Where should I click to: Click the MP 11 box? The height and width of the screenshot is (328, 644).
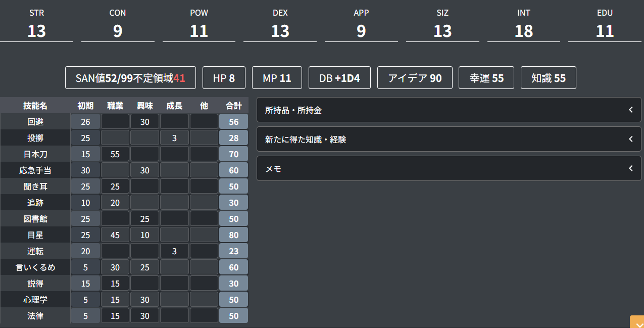point(277,78)
